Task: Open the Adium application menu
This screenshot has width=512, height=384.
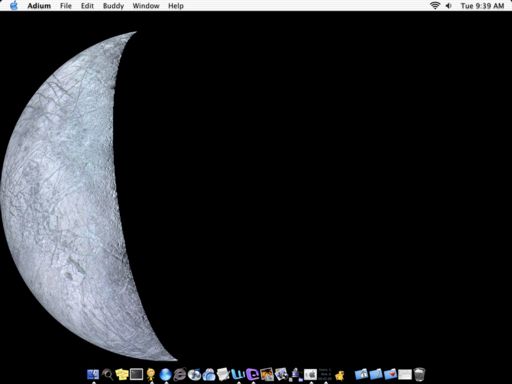Action: 39,6
